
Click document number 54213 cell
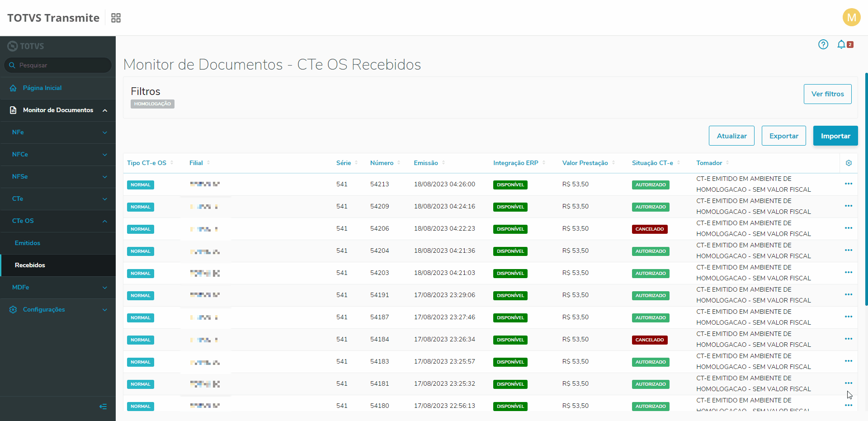379,184
